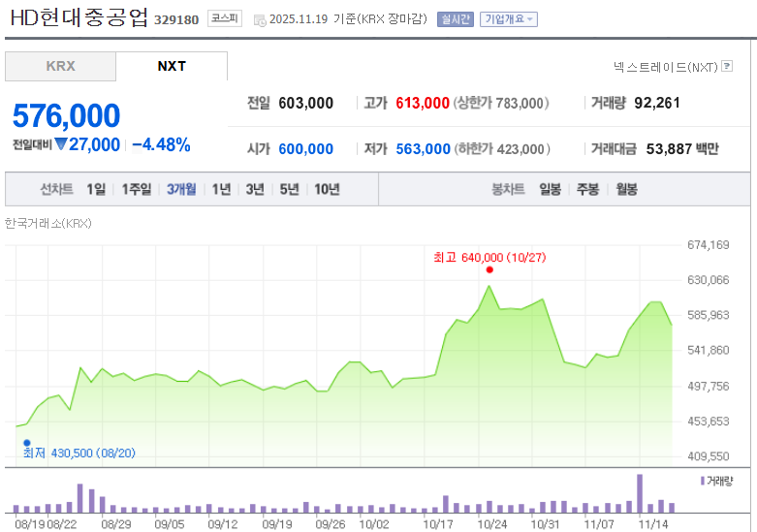Select the NXT tab
Screen dimensions: 757x532
(172, 66)
